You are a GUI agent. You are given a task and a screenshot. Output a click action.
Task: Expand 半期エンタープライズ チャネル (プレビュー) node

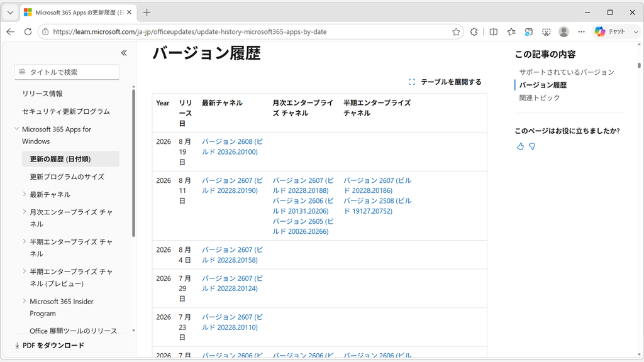tap(25, 271)
